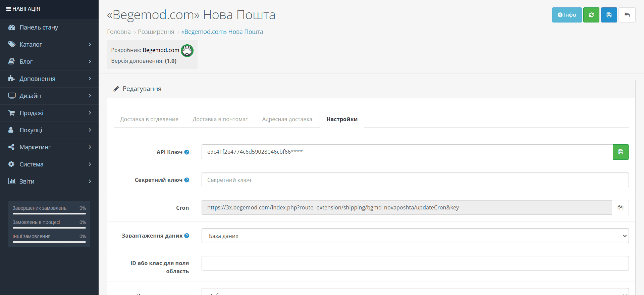
Task: Click the Система gear icon
Action: point(12,164)
